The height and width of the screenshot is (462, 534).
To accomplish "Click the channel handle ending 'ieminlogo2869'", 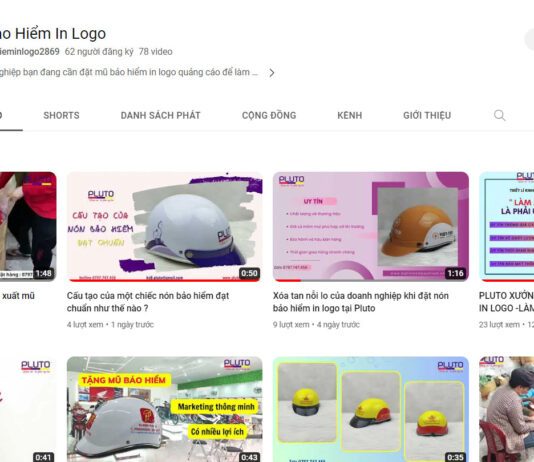I will click(30, 52).
